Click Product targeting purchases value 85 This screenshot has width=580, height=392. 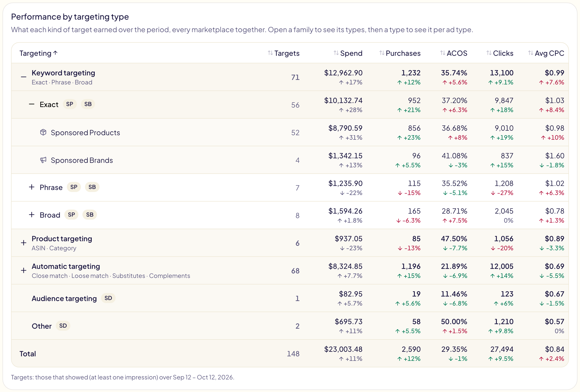pyautogui.click(x=416, y=239)
